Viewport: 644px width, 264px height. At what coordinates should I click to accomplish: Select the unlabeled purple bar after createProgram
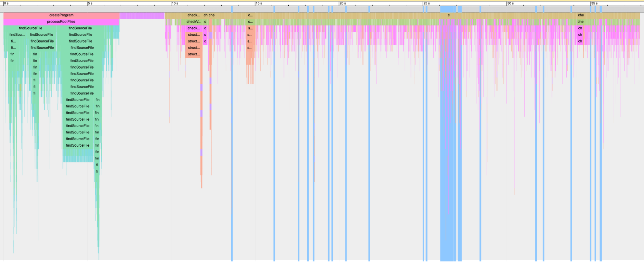pyautogui.click(x=142, y=15)
